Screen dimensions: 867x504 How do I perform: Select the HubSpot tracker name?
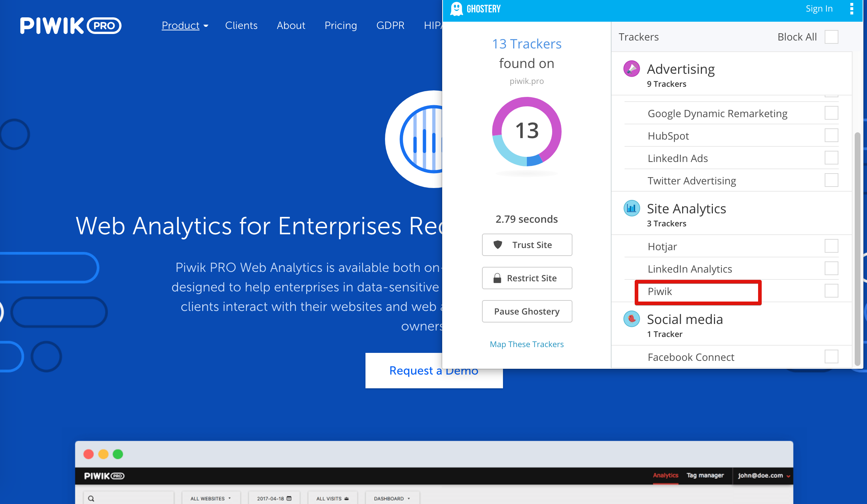click(668, 136)
